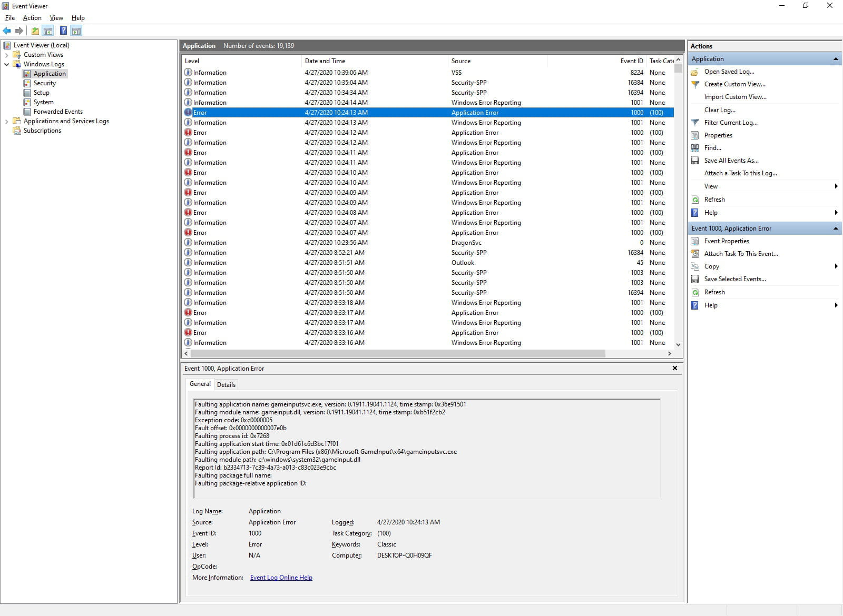Image resolution: width=843 pixels, height=616 pixels.
Task: Open the Event Log Online Help link
Action: 281,578
